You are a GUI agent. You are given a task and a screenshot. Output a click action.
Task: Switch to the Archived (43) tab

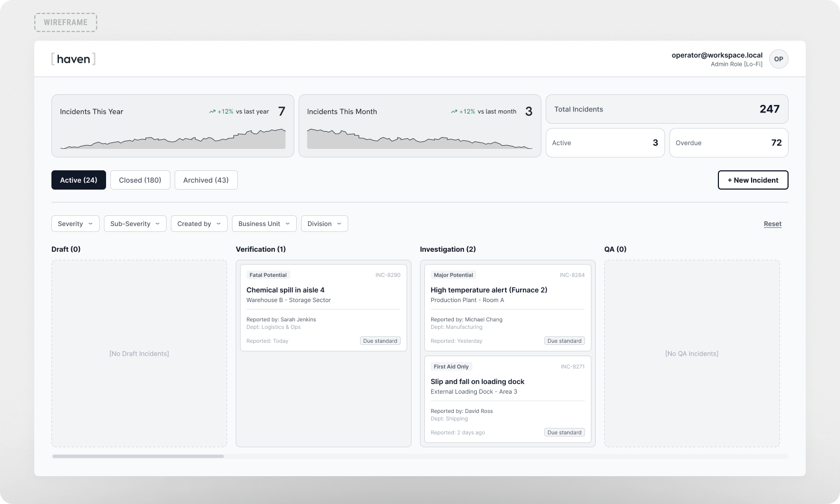pyautogui.click(x=206, y=180)
